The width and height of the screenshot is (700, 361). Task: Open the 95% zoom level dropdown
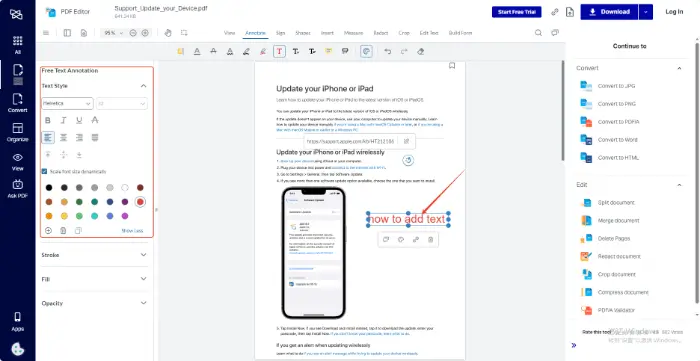pos(112,33)
